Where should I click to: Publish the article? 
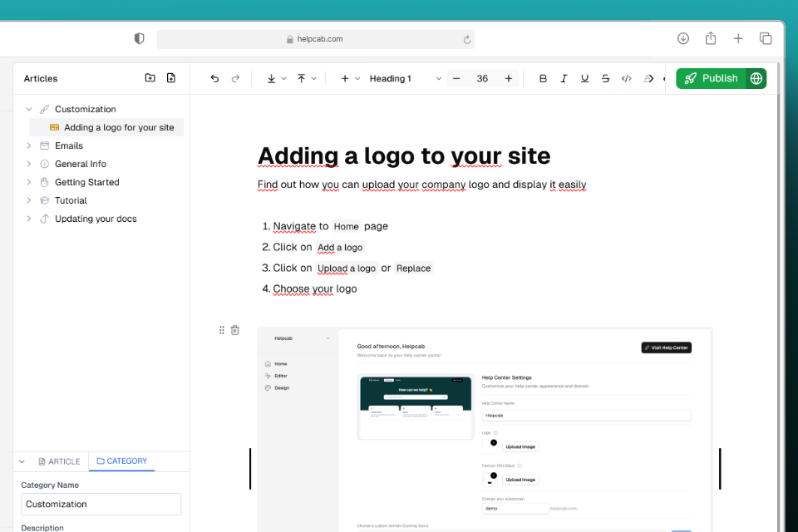[x=712, y=78]
